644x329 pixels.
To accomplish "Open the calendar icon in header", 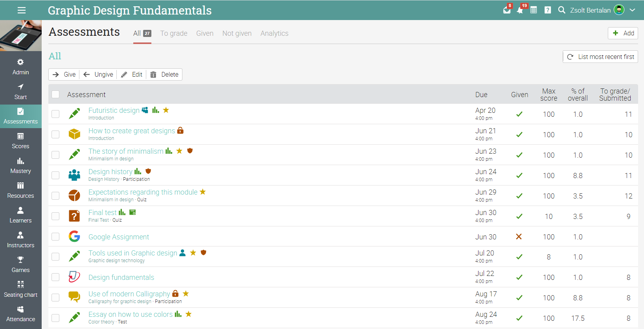I will [x=534, y=10].
